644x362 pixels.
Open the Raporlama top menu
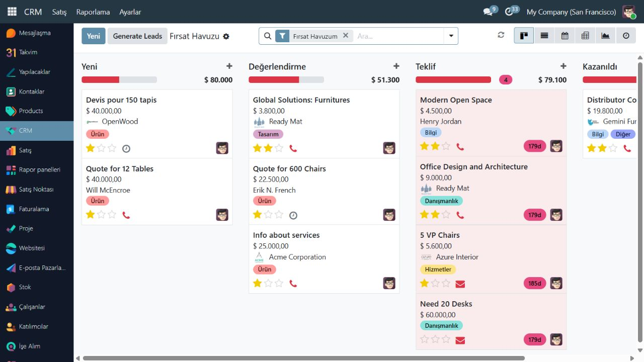[x=93, y=12]
